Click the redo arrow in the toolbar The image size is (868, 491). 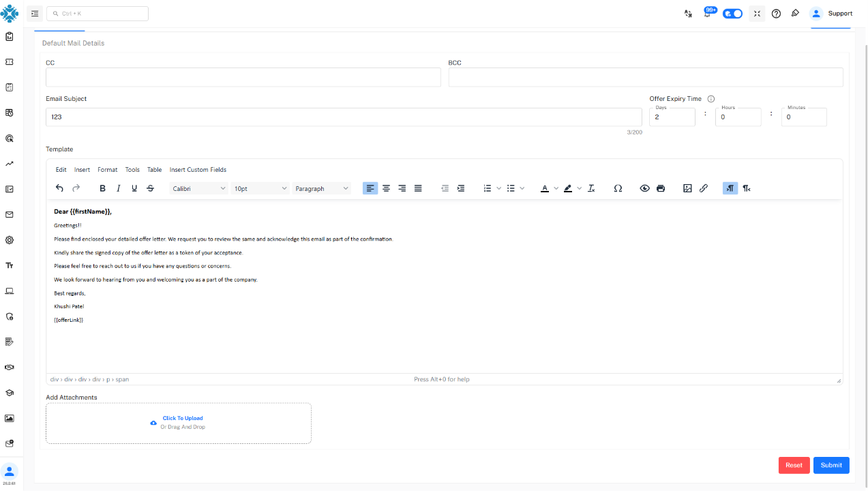[76, 188]
